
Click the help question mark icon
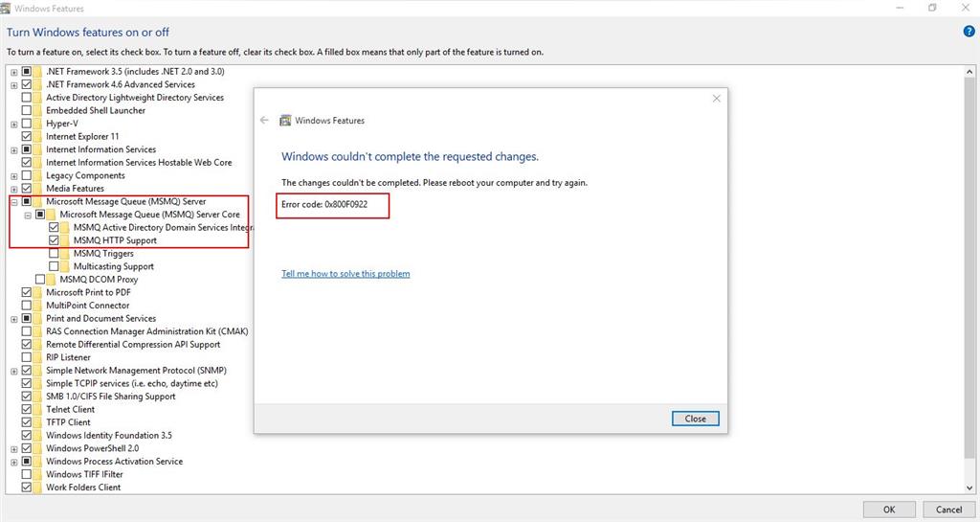click(x=969, y=32)
